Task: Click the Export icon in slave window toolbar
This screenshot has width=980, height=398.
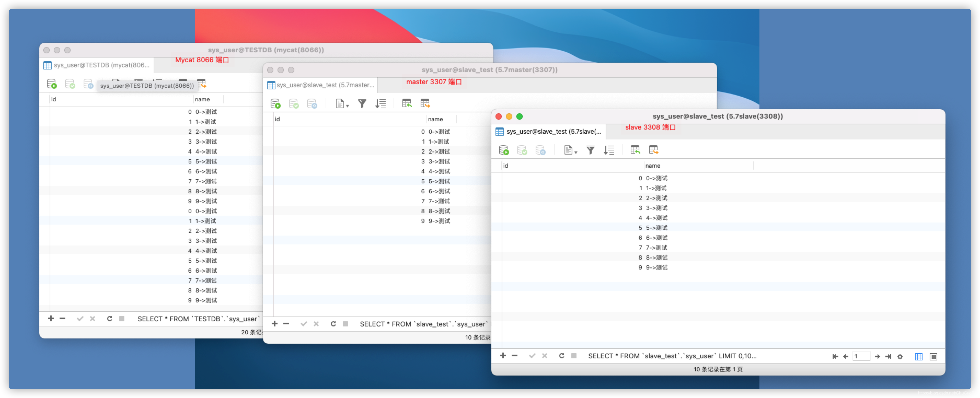Action: 653,150
